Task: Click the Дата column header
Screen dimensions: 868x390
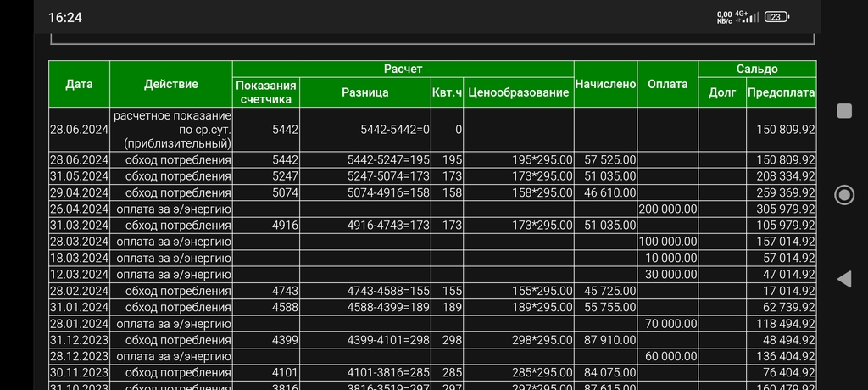Action: 79,84
